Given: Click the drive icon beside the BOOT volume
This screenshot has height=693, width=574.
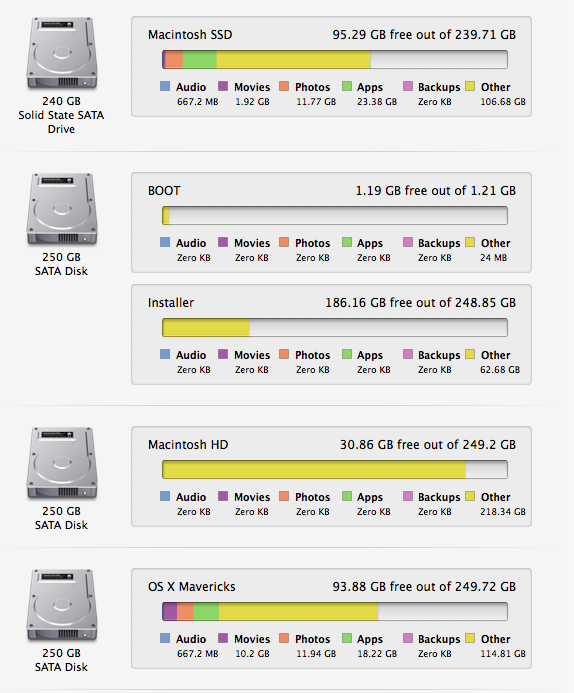Looking at the screenshot, I should (x=62, y=209).
